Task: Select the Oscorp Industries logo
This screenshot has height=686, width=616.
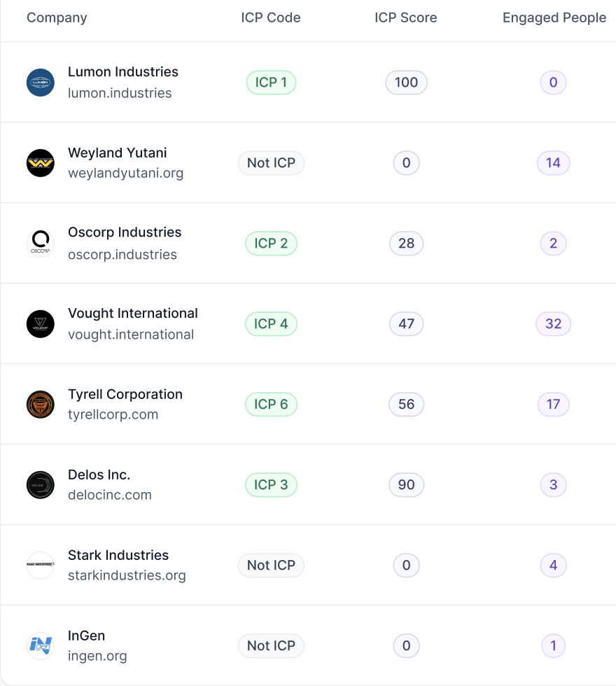Action: [x=41, y=244]
